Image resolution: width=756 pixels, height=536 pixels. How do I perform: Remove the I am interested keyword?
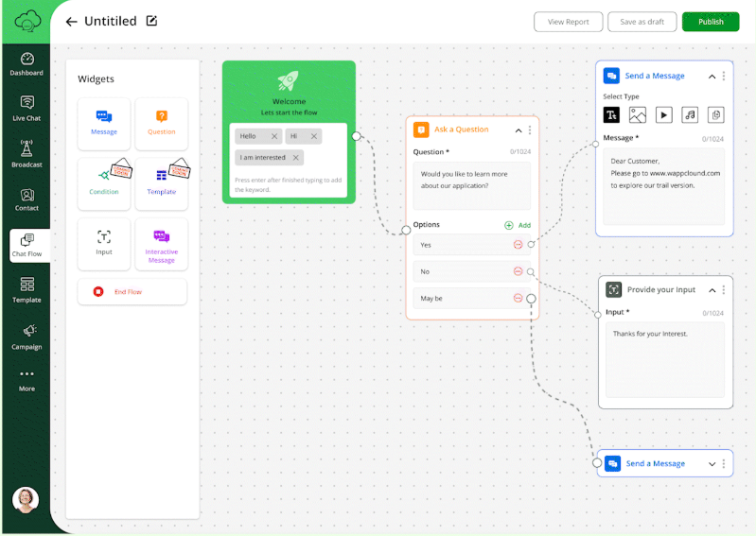pos(295,158)
